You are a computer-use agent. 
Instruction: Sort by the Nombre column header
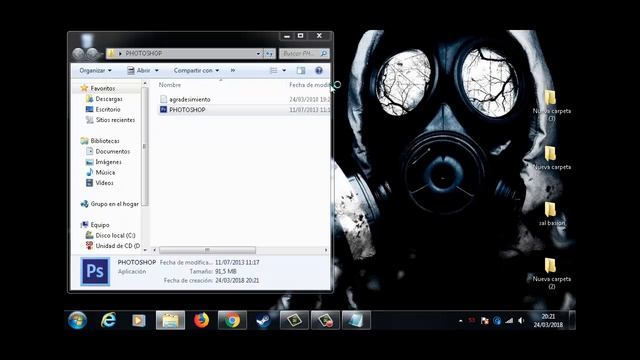(x=170, y=85)
